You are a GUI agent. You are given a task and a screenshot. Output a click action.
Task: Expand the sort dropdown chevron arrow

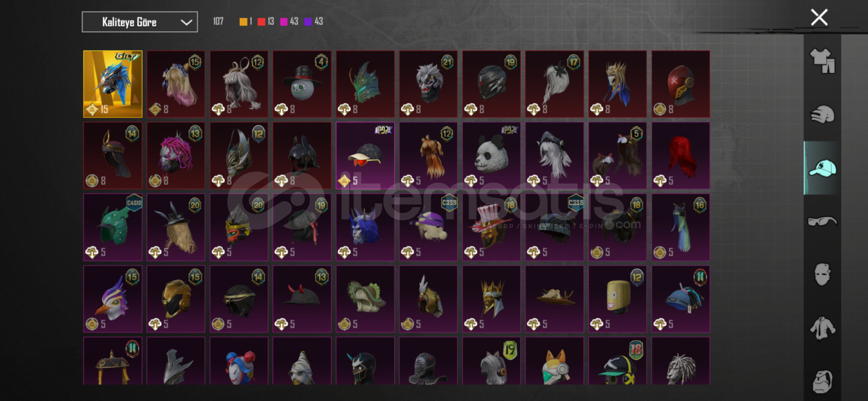(186, 22)
